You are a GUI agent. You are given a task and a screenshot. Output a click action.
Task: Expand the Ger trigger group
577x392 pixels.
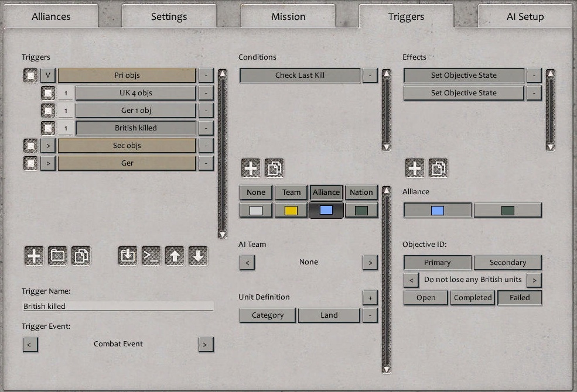point(47,163)
